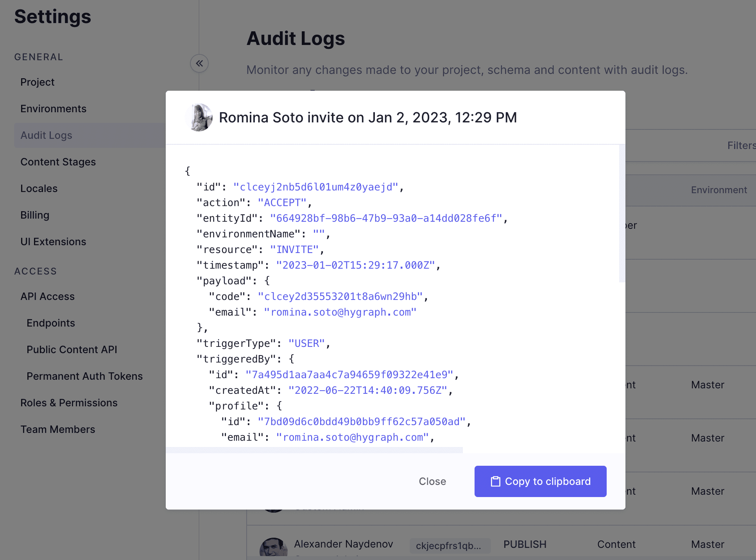This screenshot has width=756, height=560.
Task: Collapse the settings sidebar with the chevron icon
Action: tap(199, 63)
